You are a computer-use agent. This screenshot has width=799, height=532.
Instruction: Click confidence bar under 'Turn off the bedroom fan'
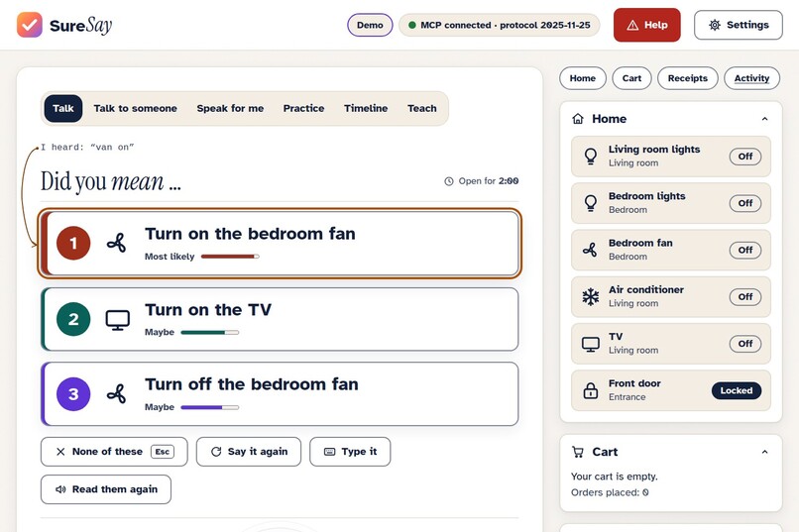pyautogui.click(x=210, y=407)
